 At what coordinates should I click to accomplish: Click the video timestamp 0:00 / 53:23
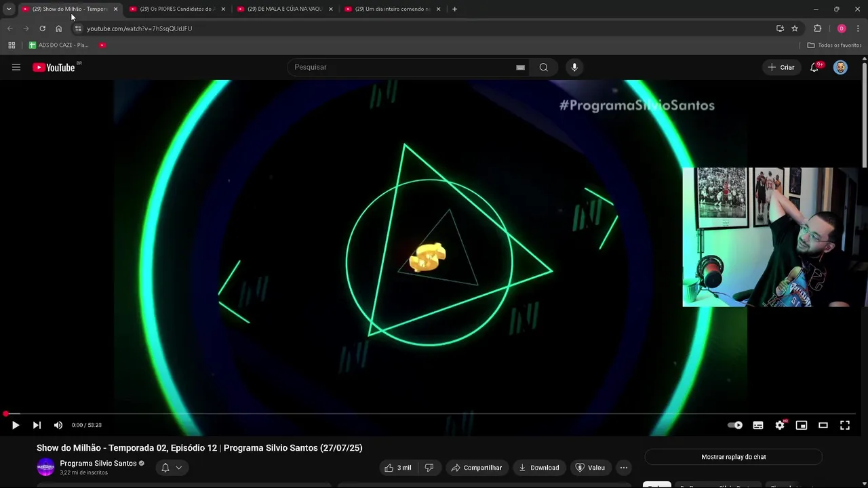[x=87, y=425]
